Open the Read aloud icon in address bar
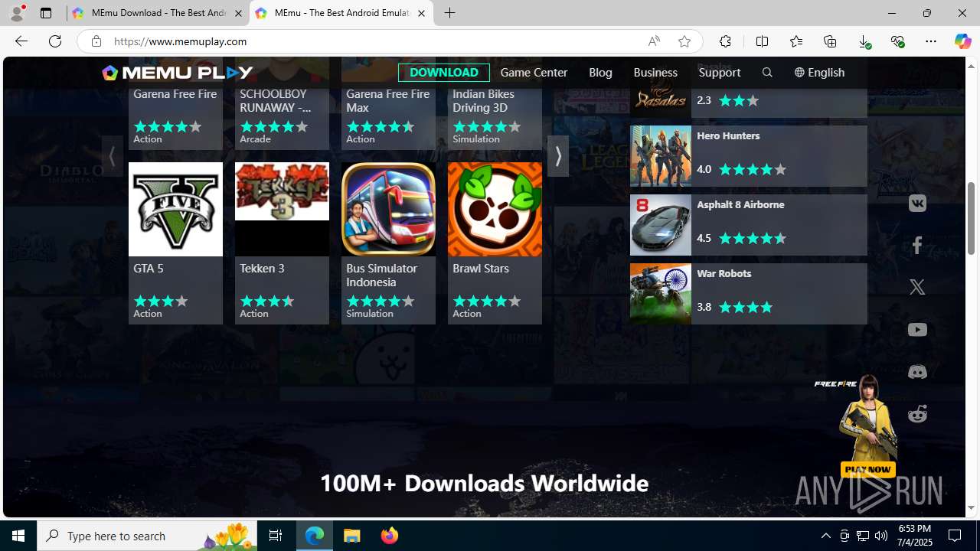The width and height of the screenshot is (980, 551). (654, 41)
